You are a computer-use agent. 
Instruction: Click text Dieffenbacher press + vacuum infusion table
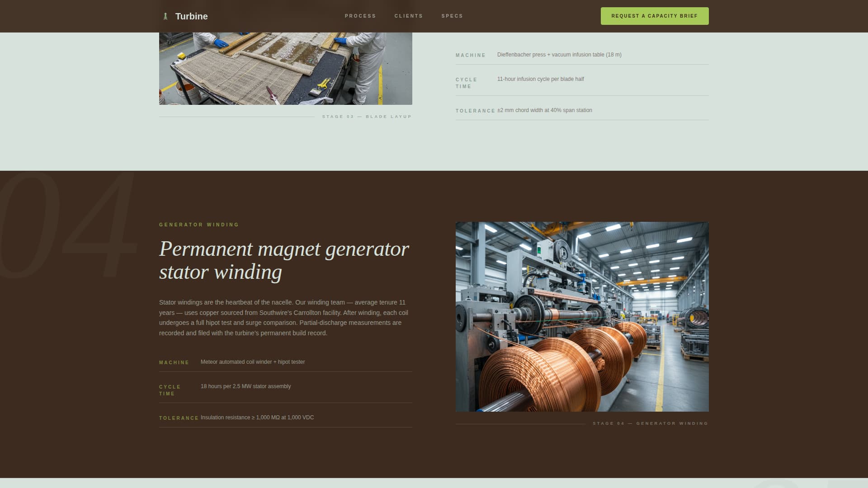tap(559, 55)
